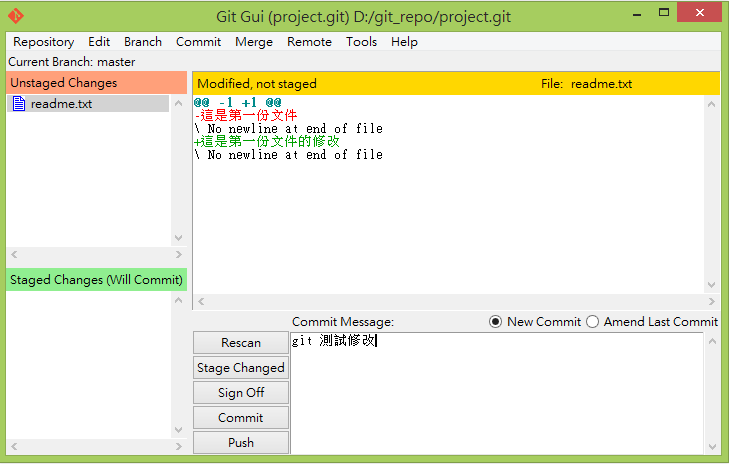Click the Unstaged Changes header
This screenshot has height=464, width=729.
[x=97, y=83]
